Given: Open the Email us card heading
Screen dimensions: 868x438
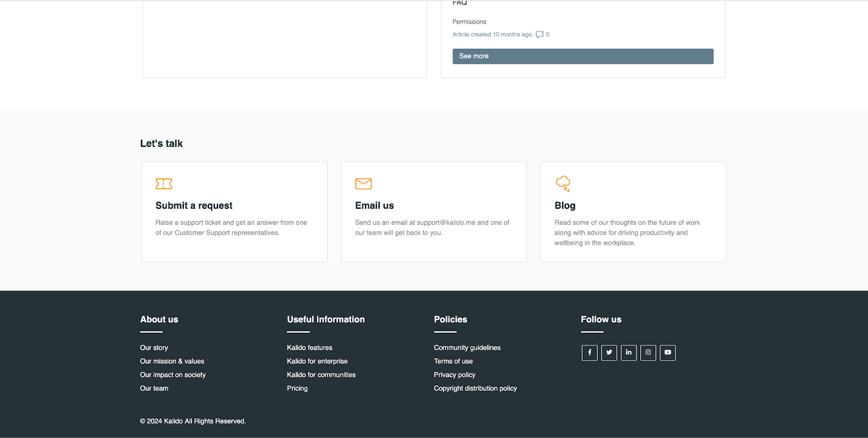Looking at the screenshot, I should (x=374, y=205).
